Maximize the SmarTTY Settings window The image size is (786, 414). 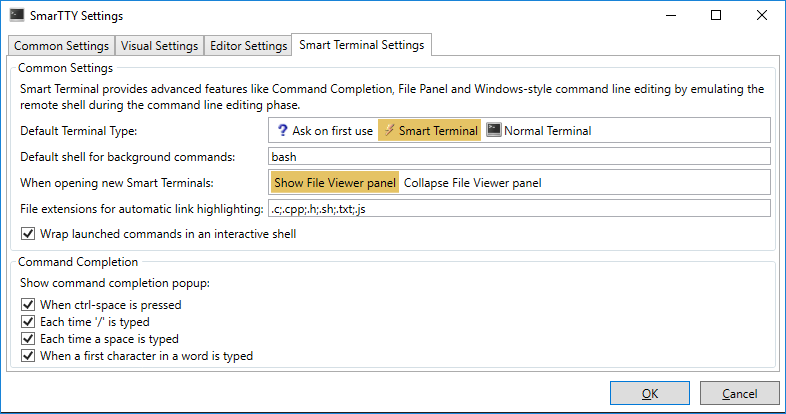tap(716, 16)
